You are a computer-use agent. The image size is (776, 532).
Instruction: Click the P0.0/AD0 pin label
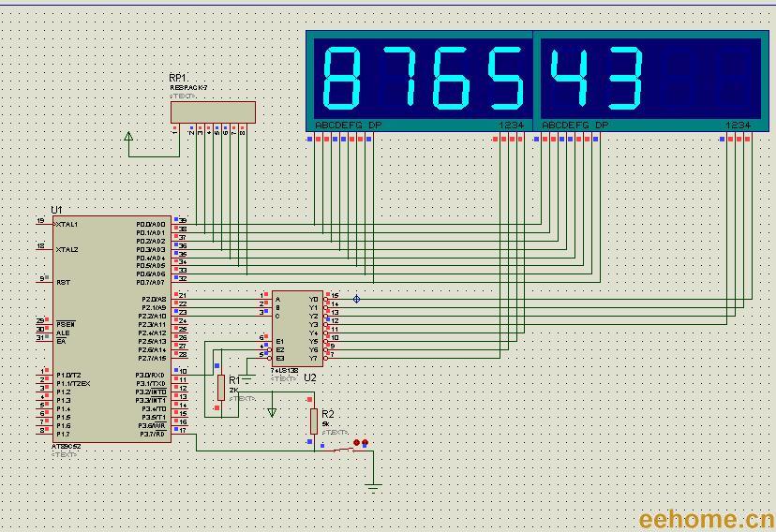coord(151,225)
